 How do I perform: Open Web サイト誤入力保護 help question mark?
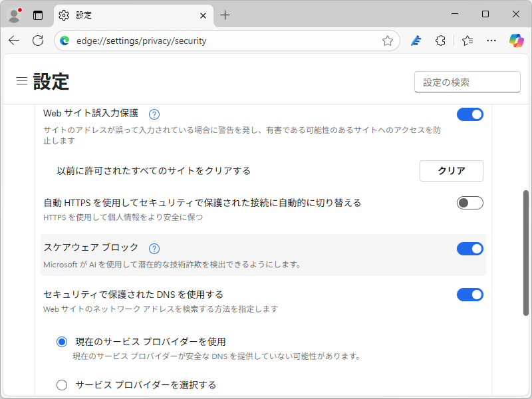click(x=154, y=114)
